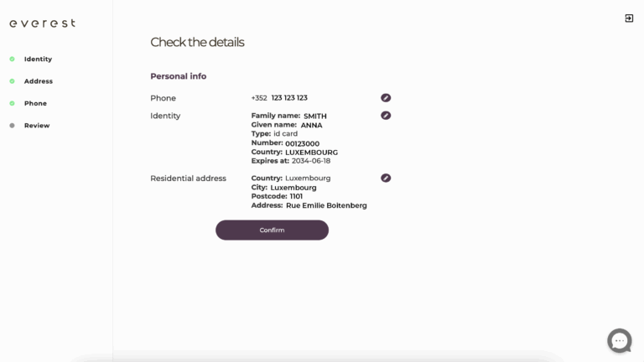Click the Identity row edit pencil icon
644x362 pixels.
tap(386, 116)
